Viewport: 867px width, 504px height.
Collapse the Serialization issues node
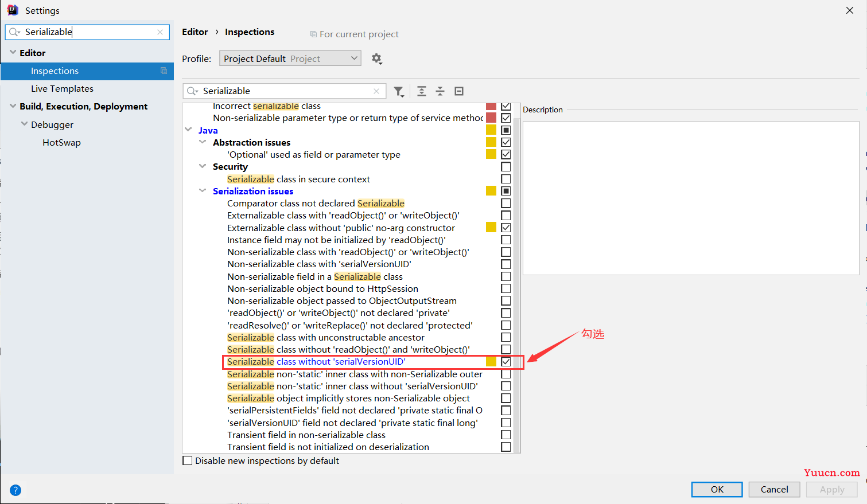(203, 191)
